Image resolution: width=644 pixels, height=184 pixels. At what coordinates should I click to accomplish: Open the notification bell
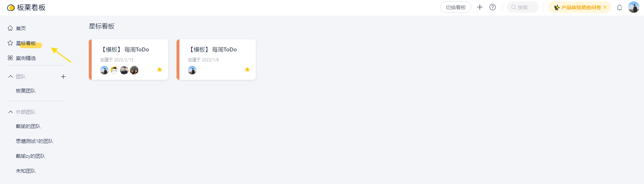point(620,7)
